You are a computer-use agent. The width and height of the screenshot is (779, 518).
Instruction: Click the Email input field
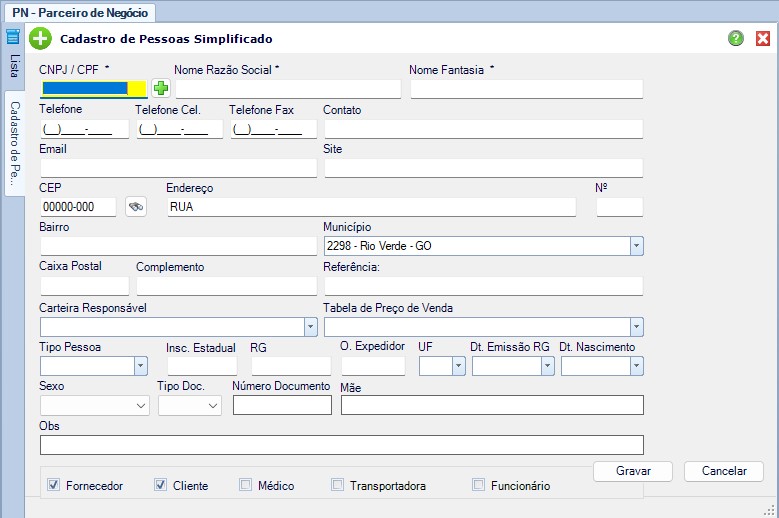178,168
